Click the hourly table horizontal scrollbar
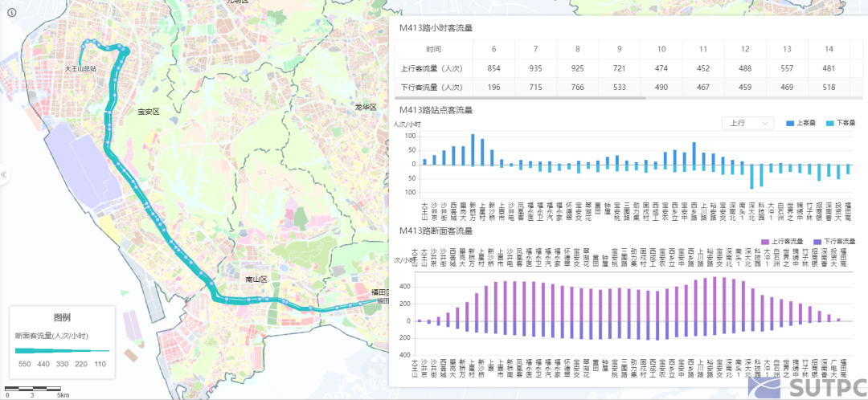This screenshot has width=868, height=400. click(520, 98)
